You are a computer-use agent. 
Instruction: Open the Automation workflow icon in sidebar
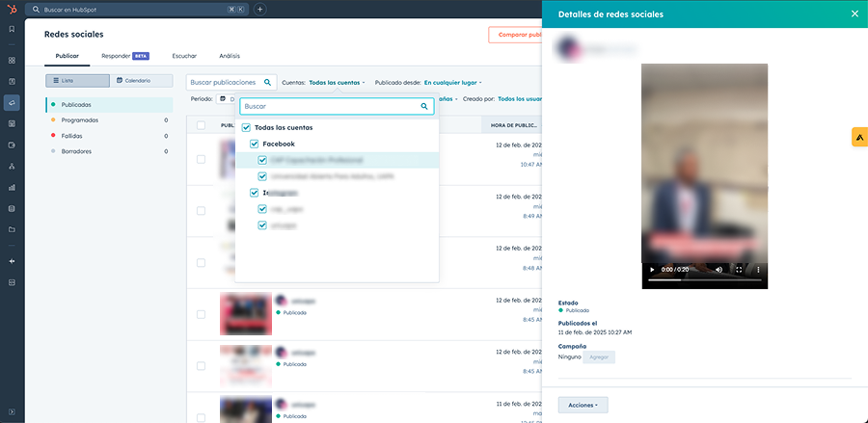(12, 166)
